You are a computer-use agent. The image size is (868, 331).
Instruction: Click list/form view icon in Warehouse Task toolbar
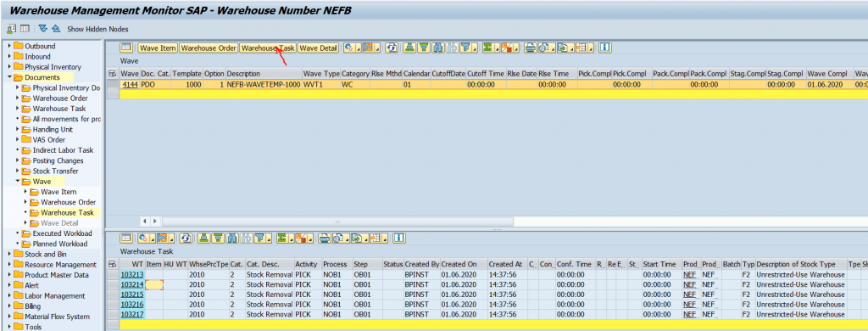click(x=126, y=238)
